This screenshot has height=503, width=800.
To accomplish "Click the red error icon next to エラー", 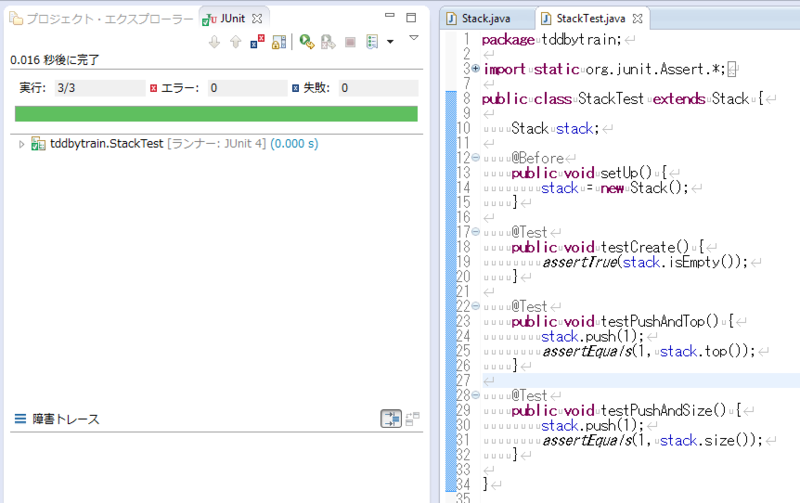I will coord(154,88).
